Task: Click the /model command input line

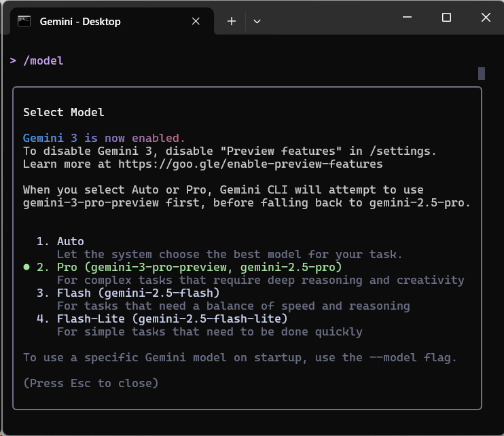Action: 43,60
